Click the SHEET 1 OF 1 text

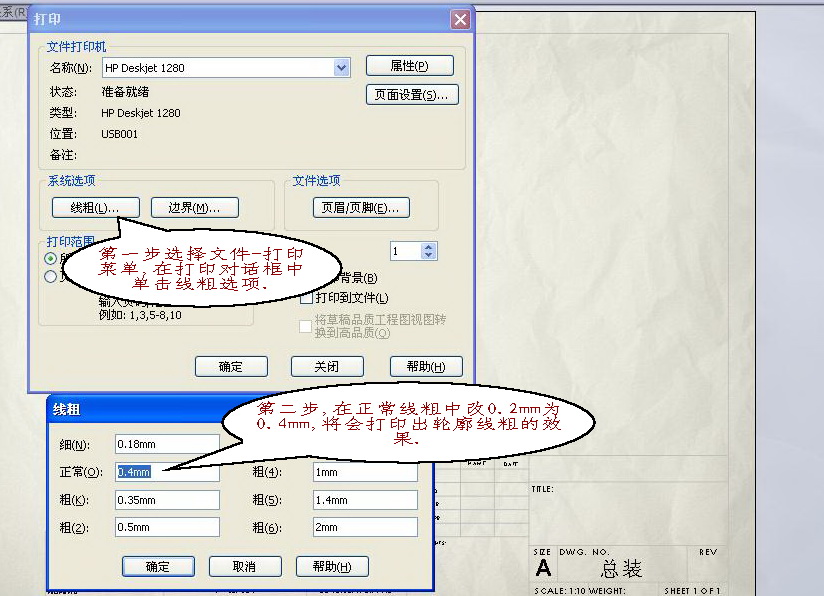692,591
